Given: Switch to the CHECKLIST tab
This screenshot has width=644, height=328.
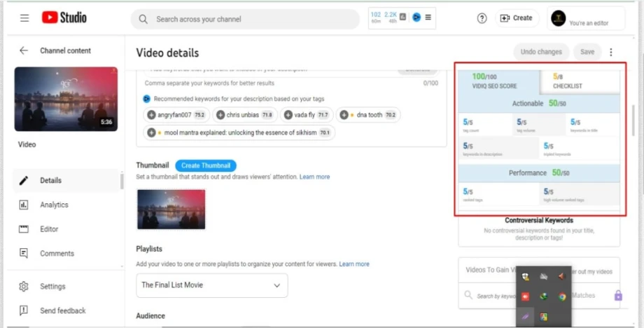Looking at the screenshot, I should pos(567,81).
